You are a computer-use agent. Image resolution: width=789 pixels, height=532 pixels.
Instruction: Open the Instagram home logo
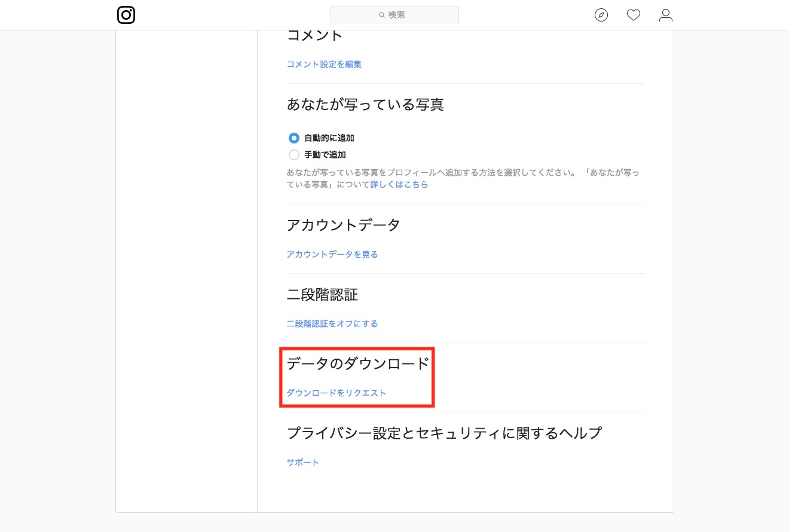pos(126,15)
